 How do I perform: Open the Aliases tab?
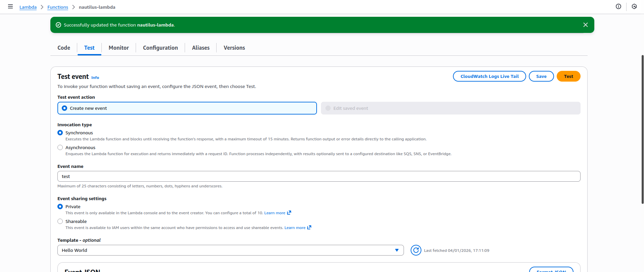201,48
